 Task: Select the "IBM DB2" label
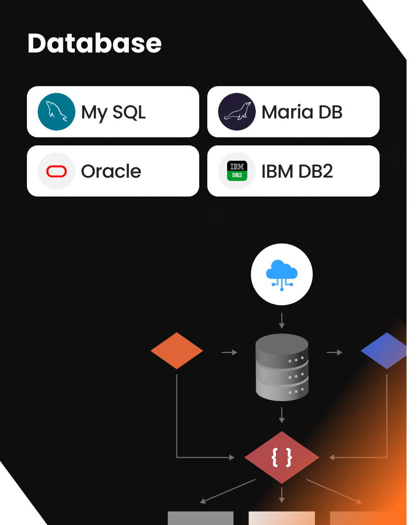pyautogui.click(x=297, y=171)
